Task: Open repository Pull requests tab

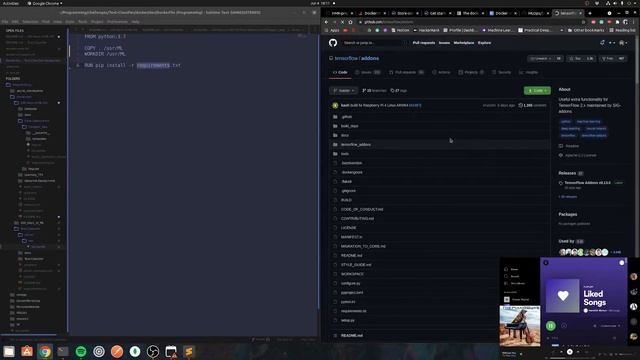Action: pos(407,72)
